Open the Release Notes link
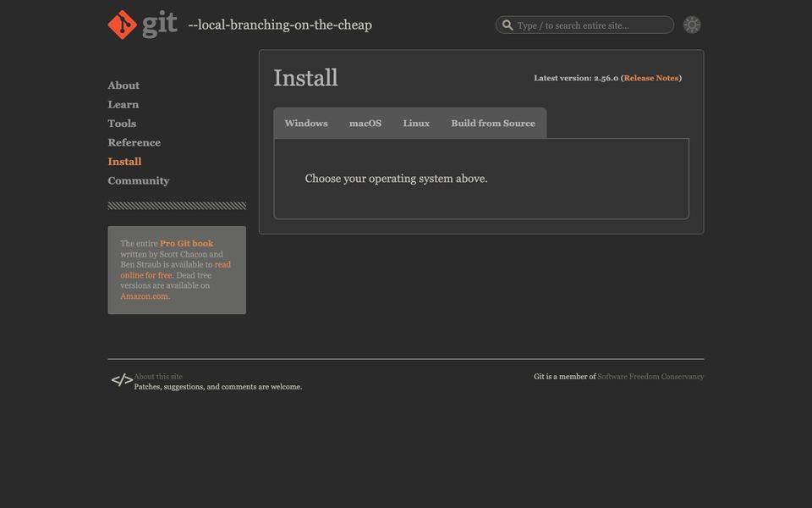The height and width of the screenshot is (508, 812). 651,78
